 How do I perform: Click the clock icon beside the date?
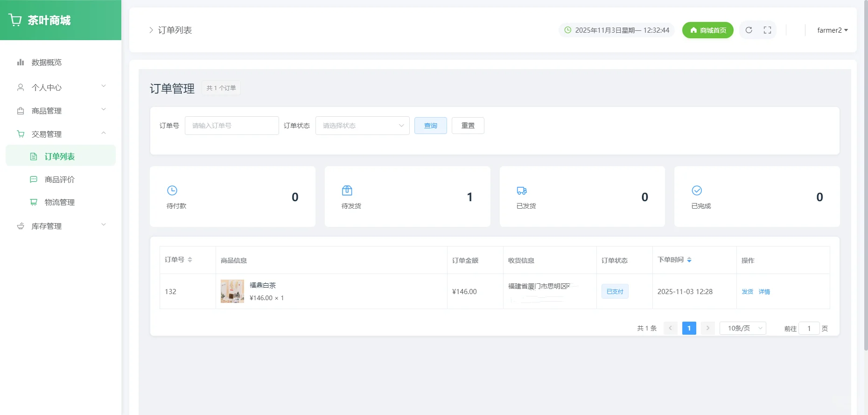(568, 30)
